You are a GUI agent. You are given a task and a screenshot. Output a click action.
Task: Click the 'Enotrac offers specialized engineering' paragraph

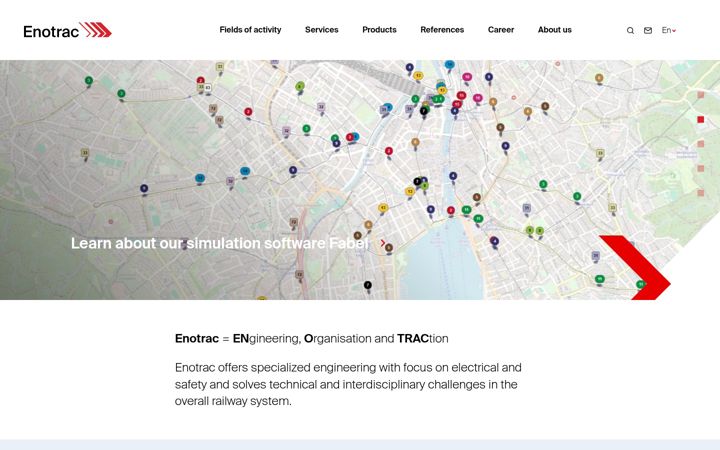(x=348, y=384)
